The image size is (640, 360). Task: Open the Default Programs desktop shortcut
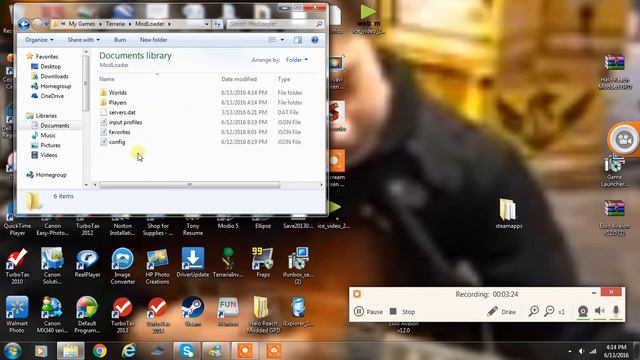[87, 314]
